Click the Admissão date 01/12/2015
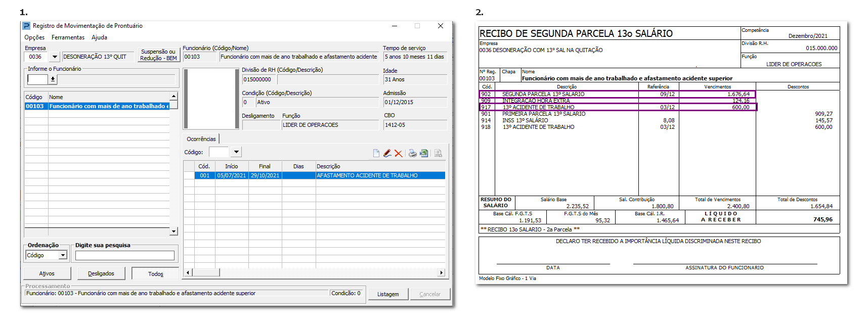The width and height of the screenshot is (868, 327). click(x=415, y=102)
